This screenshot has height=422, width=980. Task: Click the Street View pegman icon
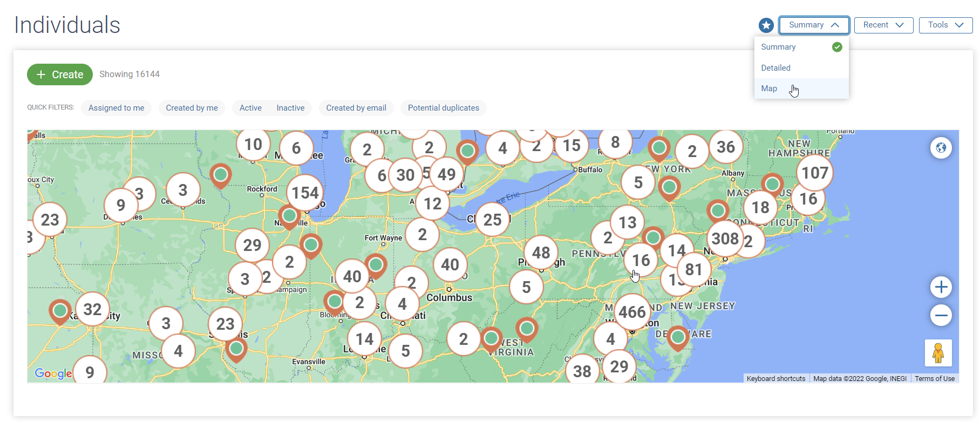click(x=938, y=353)
